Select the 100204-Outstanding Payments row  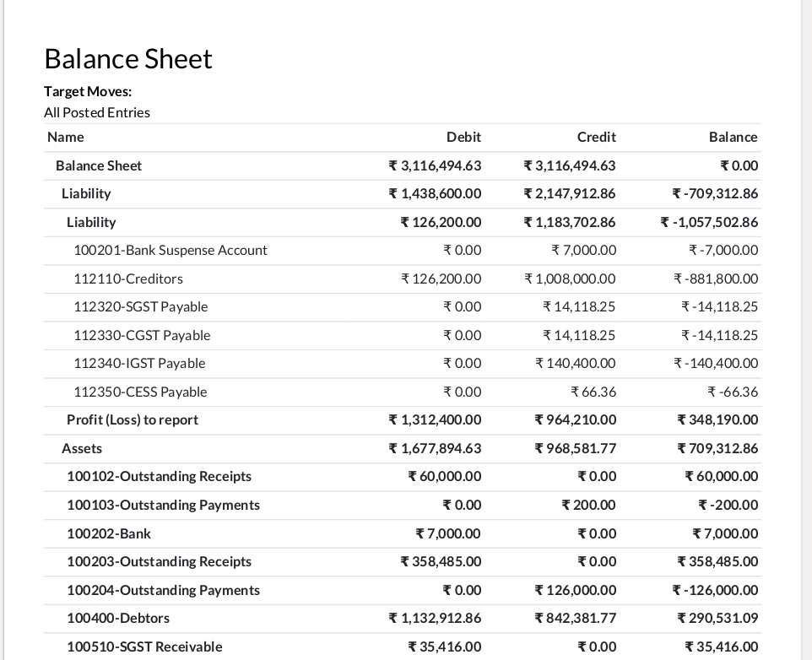(x=164, y=590)
